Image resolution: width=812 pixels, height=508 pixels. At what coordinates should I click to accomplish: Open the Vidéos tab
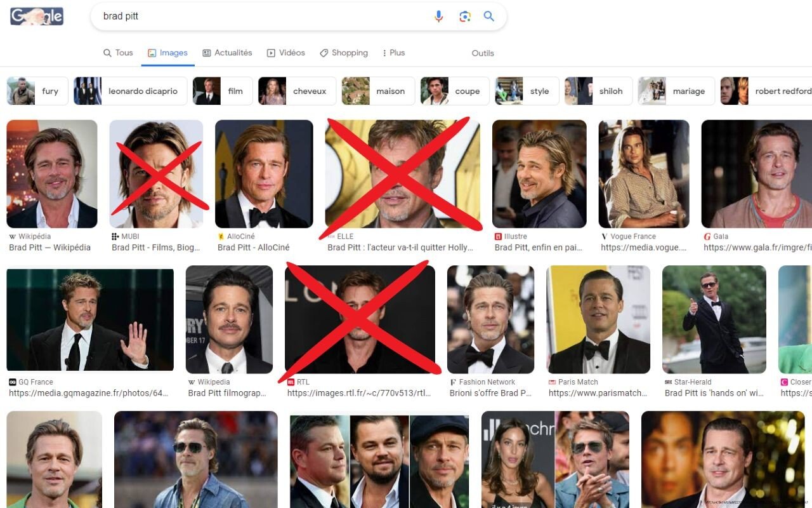point(286,53)
